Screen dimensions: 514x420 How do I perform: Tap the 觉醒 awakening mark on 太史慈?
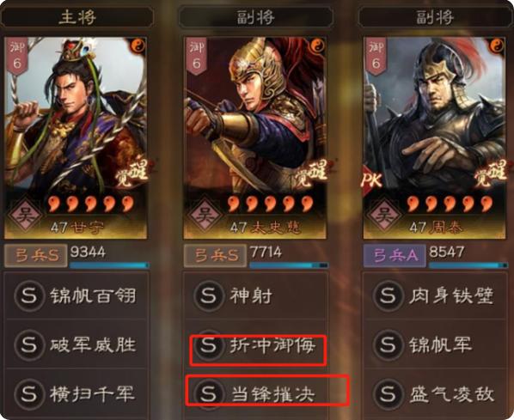coord(311,174)
